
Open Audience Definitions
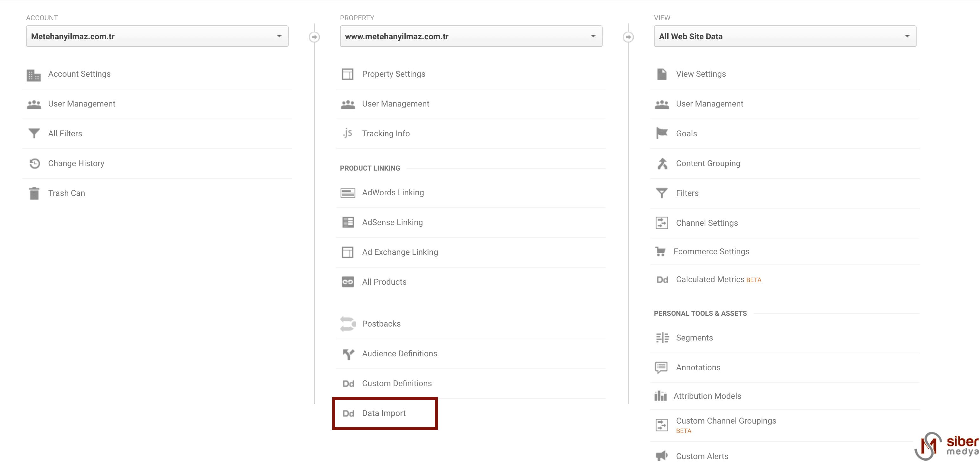(x=400, y=354)
